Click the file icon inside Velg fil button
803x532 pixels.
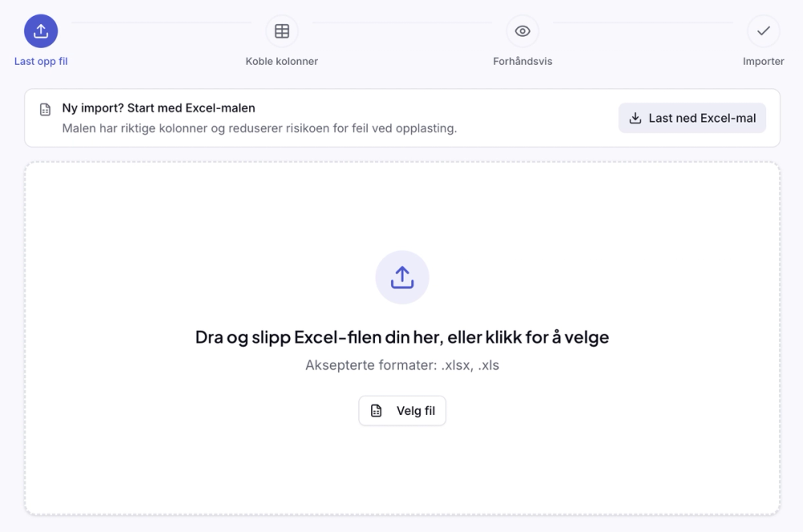(x=376, y=411)
